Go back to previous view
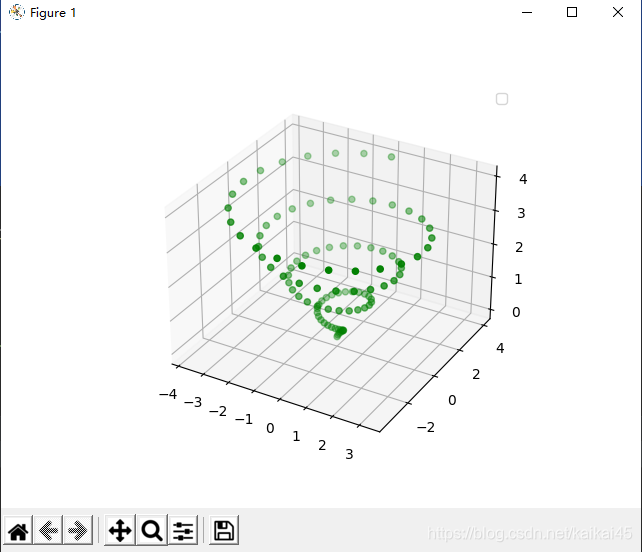This screenshot has width=642, height=552. pyautogui.click(x=48, y=531)
